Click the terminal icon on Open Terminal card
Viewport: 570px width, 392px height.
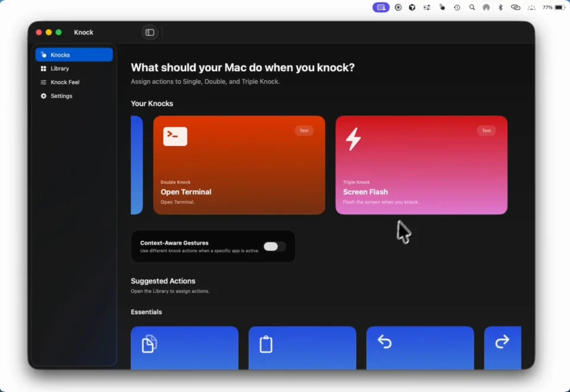[x=175, y=136]
